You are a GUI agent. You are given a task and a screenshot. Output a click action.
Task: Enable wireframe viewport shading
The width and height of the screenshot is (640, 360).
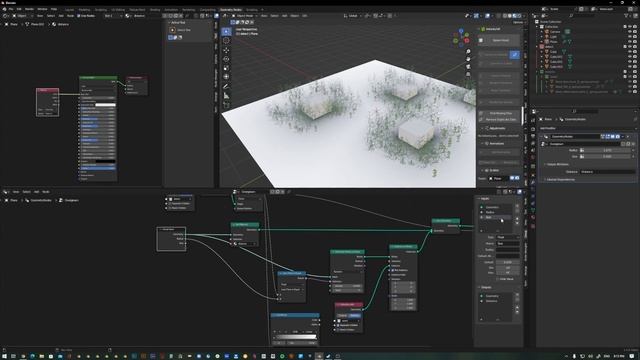(x=505, y=16)
